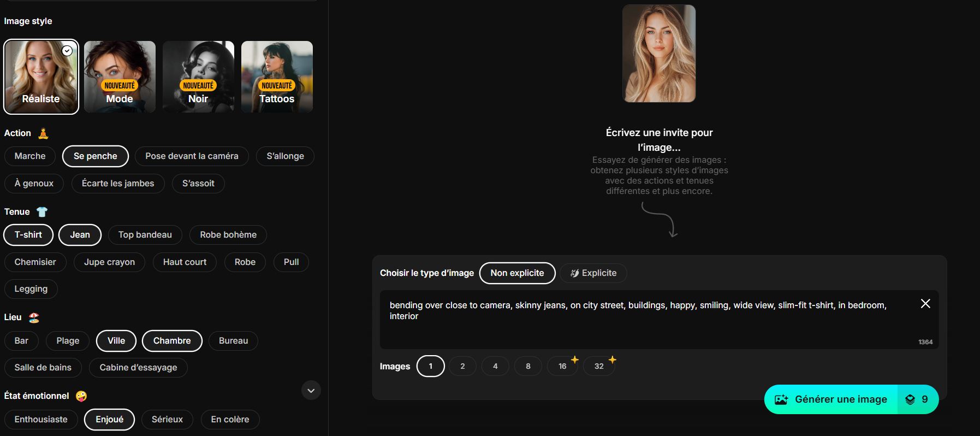Clear the prompt with the X icon
This screenshot has height=436, width=980.
coord(925,303)
